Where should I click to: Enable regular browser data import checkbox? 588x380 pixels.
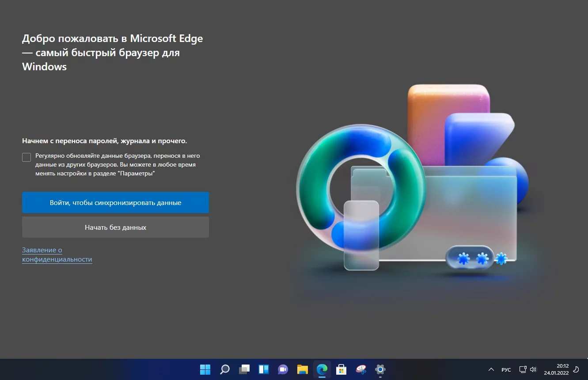click(x=27, y=157)
